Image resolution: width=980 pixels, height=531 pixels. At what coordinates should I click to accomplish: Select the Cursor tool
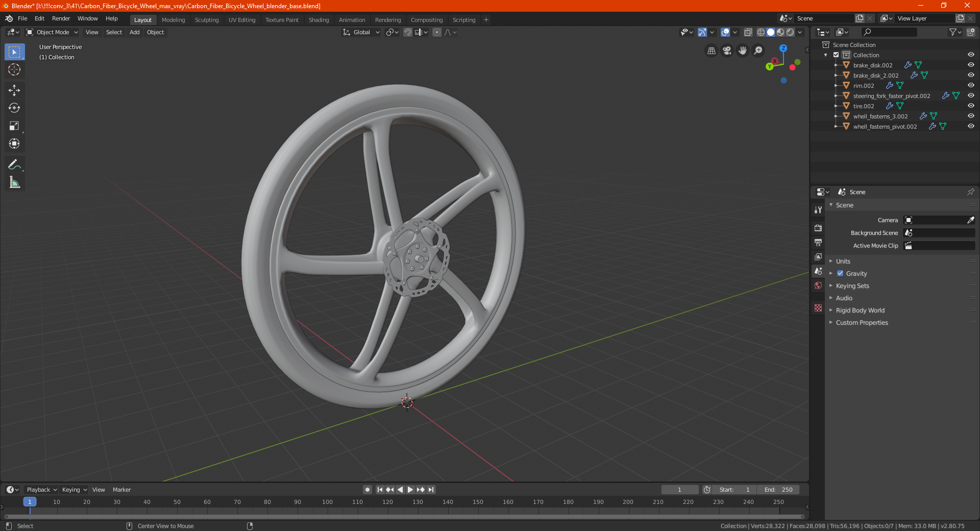[14, 70]
